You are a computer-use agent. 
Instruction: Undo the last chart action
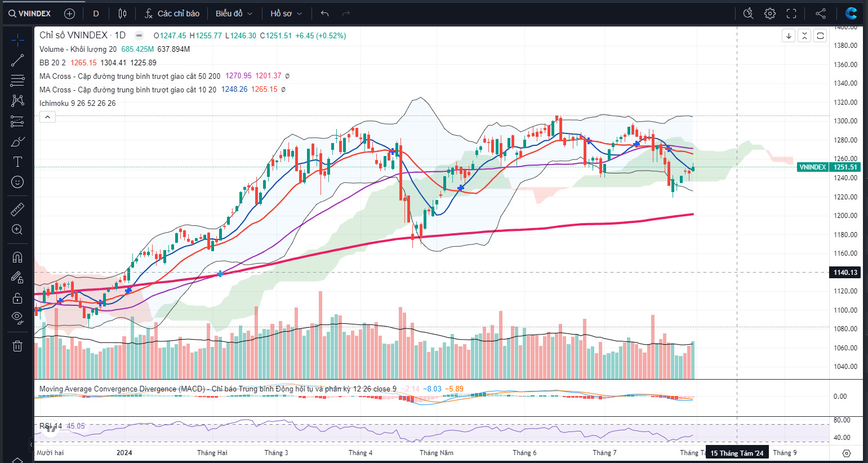pyautogui.click(x=324, y=14)
